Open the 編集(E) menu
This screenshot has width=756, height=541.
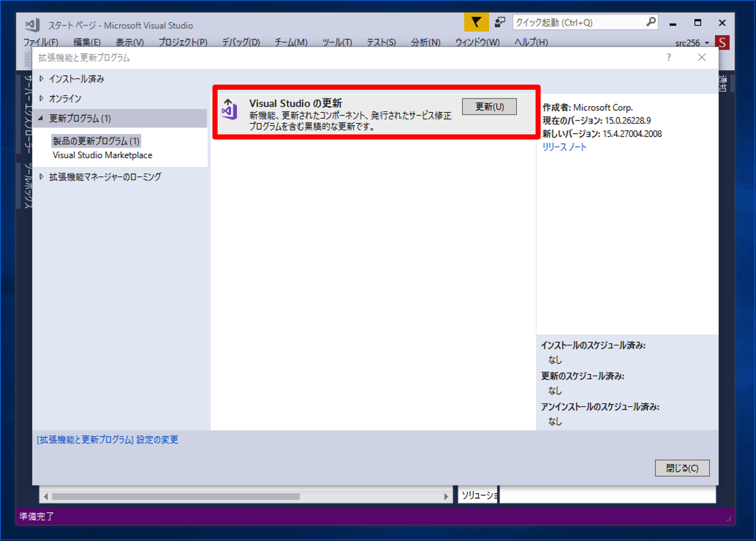pyautogui.click(x=87, y=42)
